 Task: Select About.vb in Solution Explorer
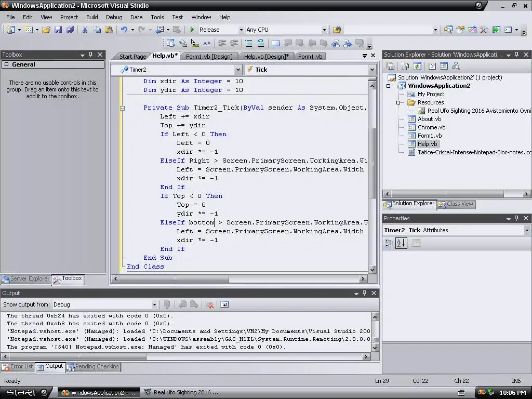point(429,119)
